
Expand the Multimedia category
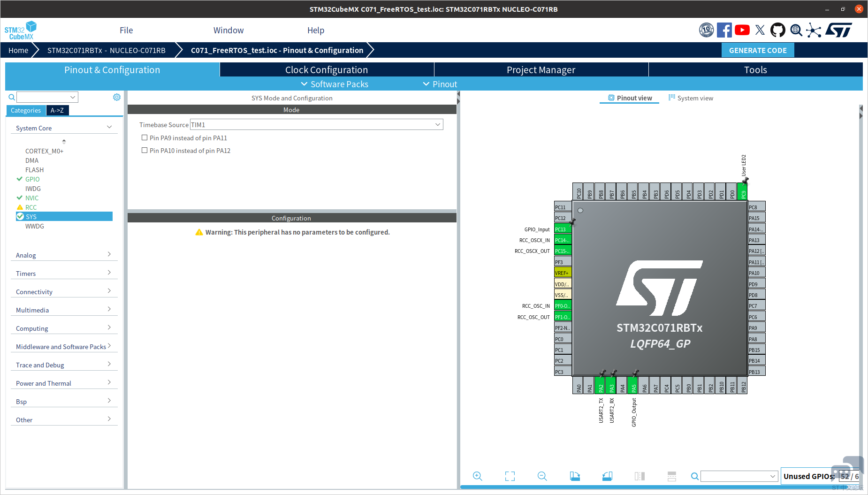click(64, 310)
